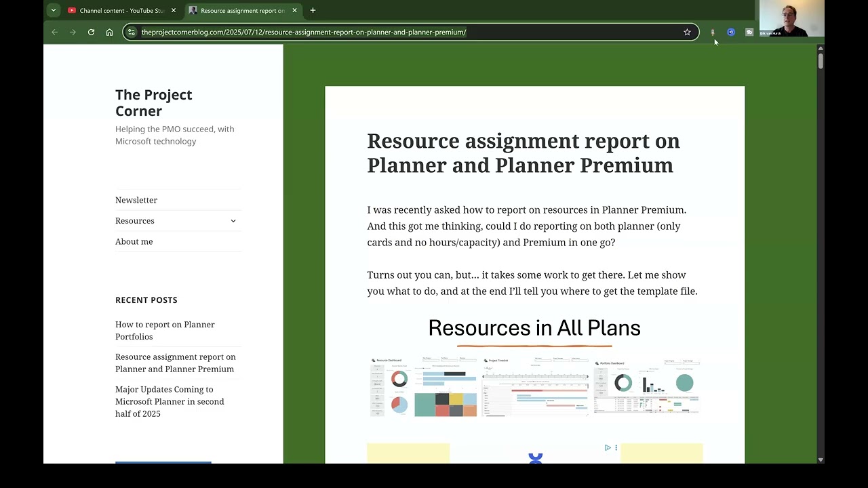Viewport: 868px width, 488px height.
Task: Close the YouTube Studio tab
Action: [x=174, y=10]
